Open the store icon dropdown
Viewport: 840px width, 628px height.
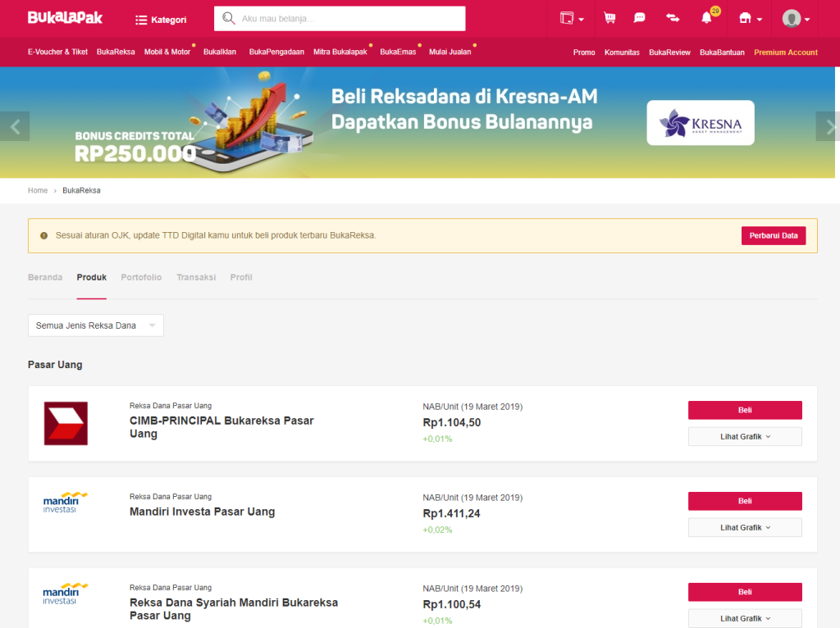[x=750, y=18]
